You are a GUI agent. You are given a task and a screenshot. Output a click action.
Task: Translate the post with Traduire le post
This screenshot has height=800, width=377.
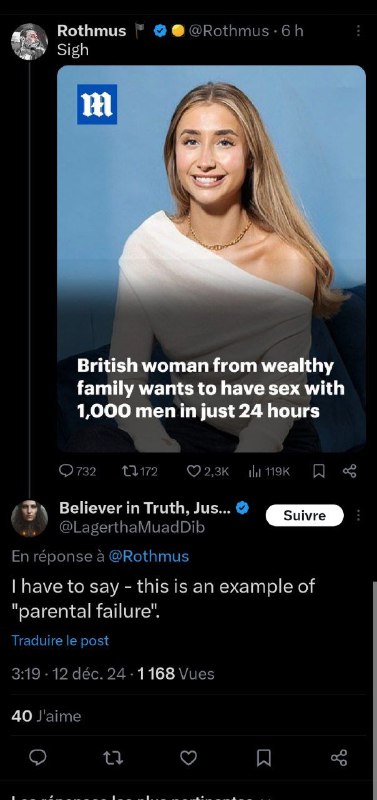tap(60, 641)
